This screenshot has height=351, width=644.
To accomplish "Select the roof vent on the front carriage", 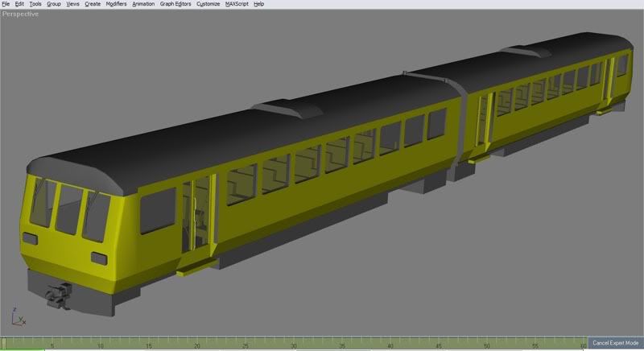I will [287, 108].
